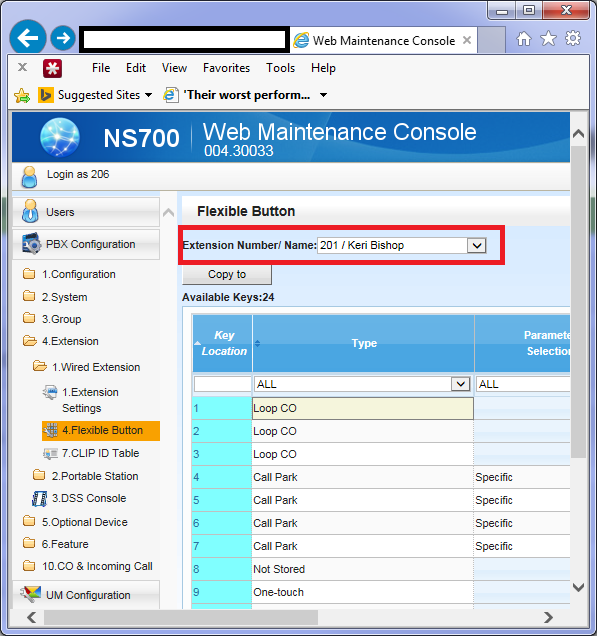Image resolution: width=597 pixels, height=636 pixels.
Task: Open the Help menu
Action: 323,68
